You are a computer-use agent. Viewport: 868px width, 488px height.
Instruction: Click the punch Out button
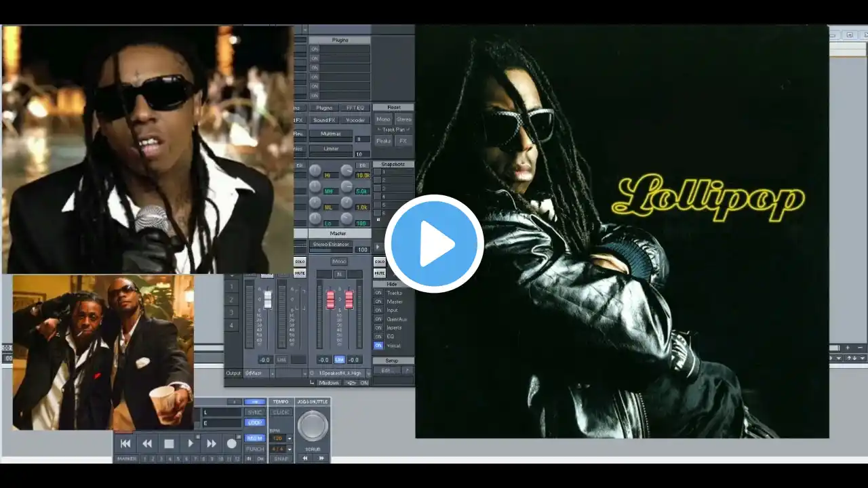[260, 459]
